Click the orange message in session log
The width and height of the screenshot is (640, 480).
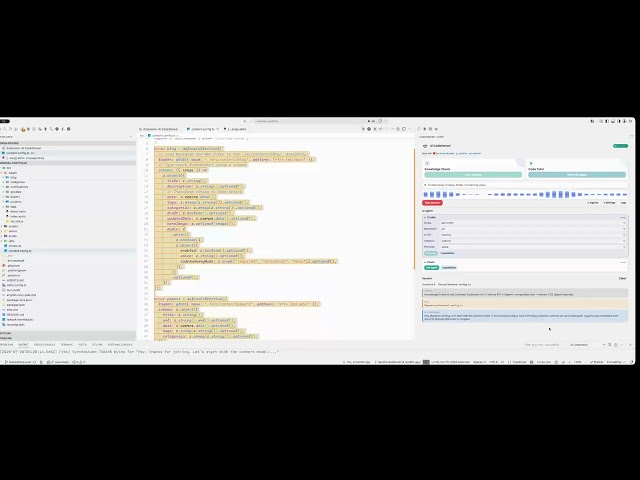click(525, 304)
